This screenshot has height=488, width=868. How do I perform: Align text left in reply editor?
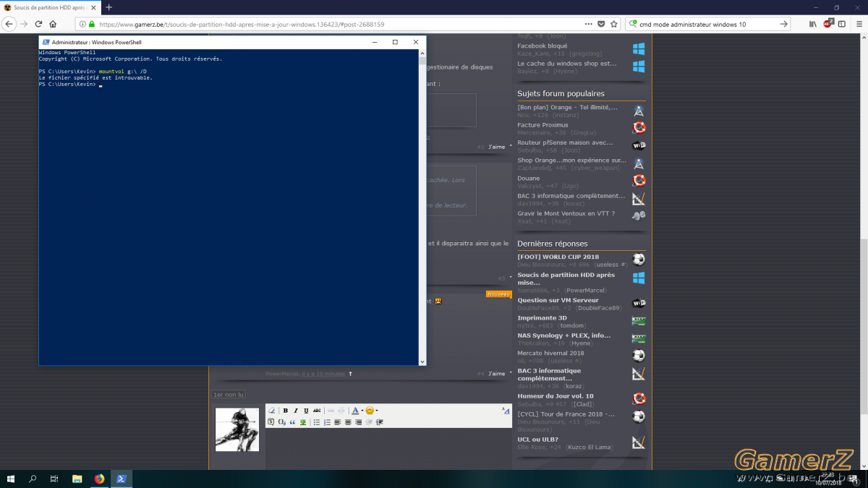coord(337,422)
